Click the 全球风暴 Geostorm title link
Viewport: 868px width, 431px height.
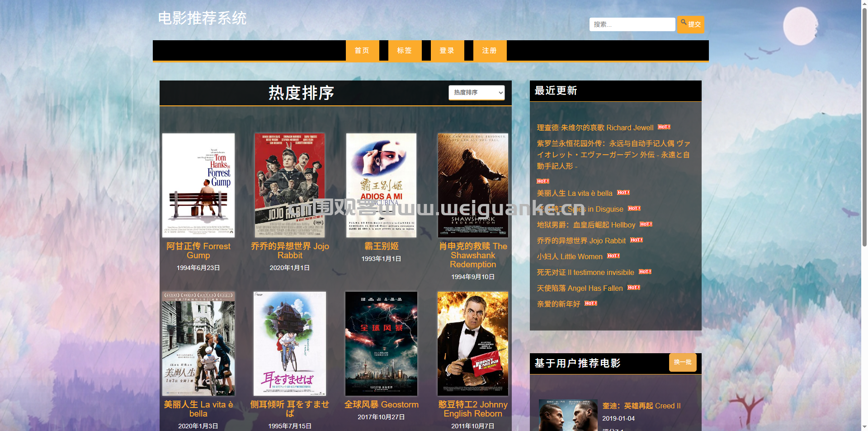coord(381,404)
